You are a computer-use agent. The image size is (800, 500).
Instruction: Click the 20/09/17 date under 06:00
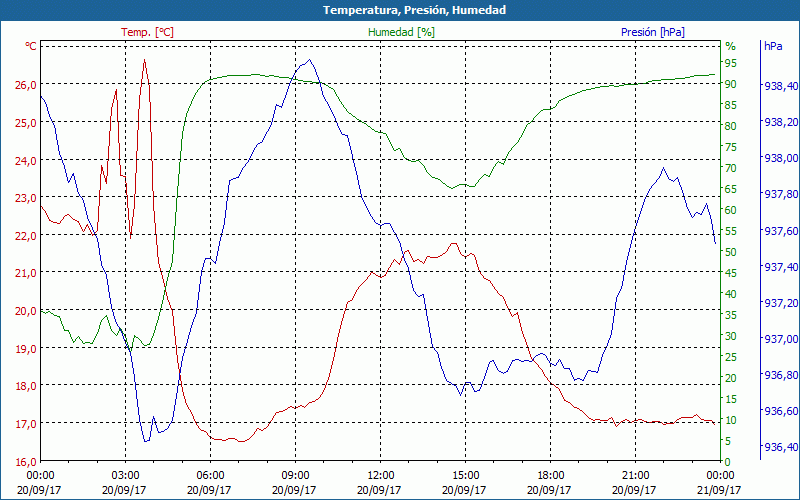click(x=209, y=490)
